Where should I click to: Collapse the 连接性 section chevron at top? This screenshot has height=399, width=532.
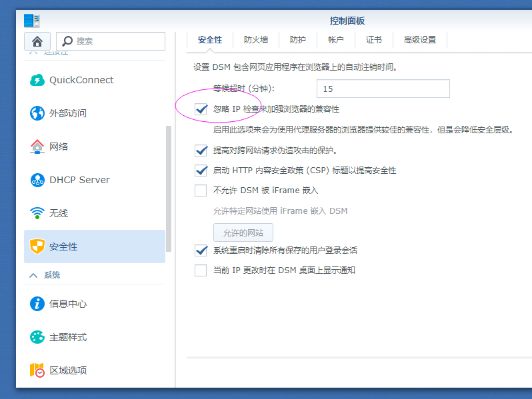33,53
